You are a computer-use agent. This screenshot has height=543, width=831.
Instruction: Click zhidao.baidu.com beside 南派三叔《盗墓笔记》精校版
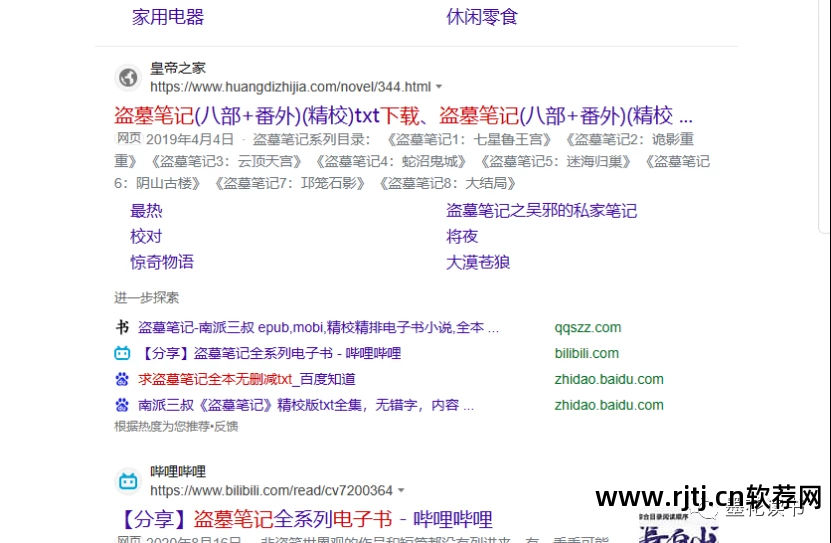click(x=609, y=405)
